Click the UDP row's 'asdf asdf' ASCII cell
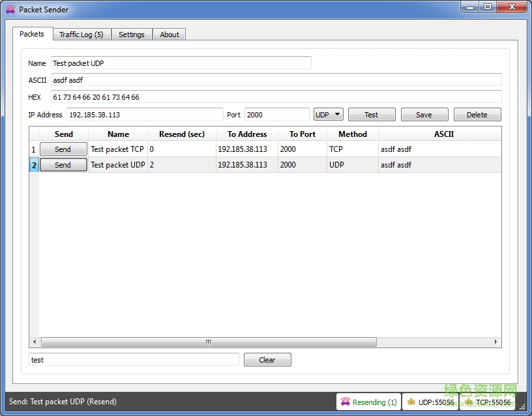532x416 pixels. [439, 165]
